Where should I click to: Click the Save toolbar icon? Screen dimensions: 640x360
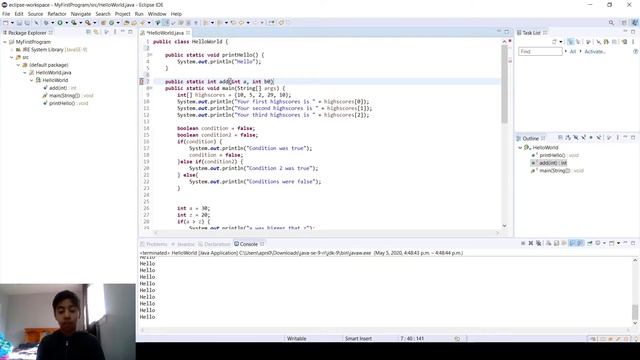(x=19, y=23)
